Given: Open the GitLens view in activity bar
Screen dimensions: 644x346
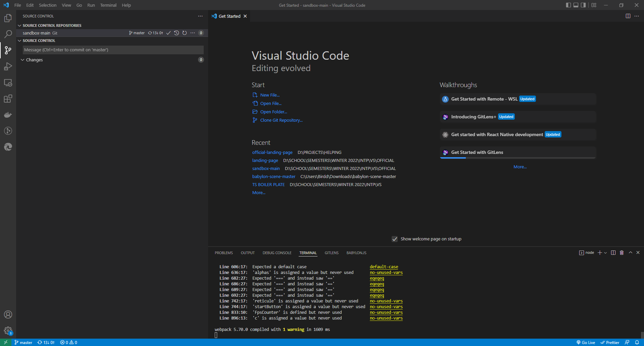Looking at the screenshot, I should [8, 131].
